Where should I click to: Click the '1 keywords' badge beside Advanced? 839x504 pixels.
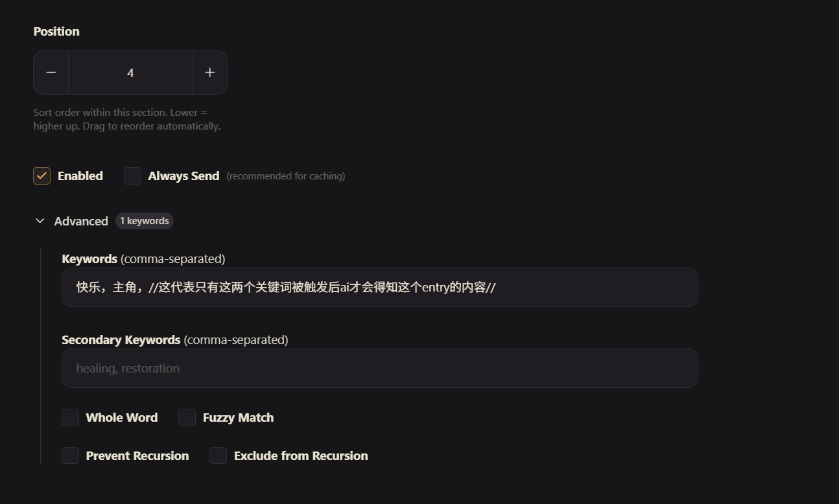(144, 220)
